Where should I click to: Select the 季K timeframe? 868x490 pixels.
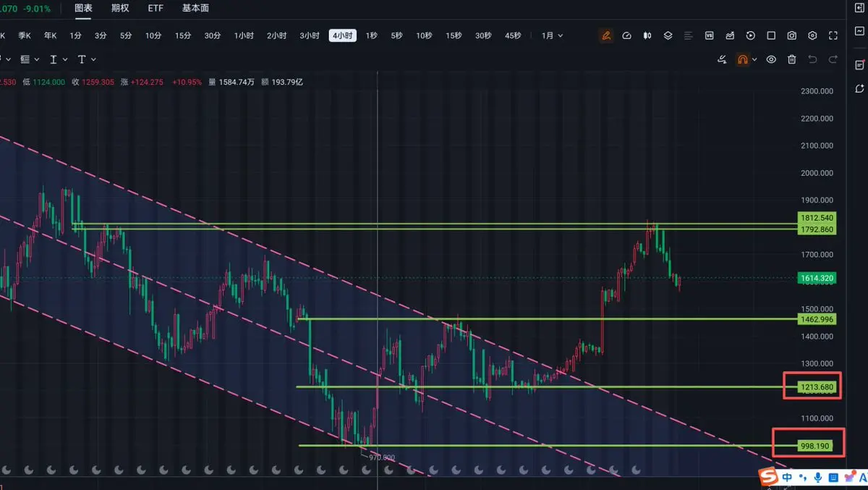tap(25, 35)
